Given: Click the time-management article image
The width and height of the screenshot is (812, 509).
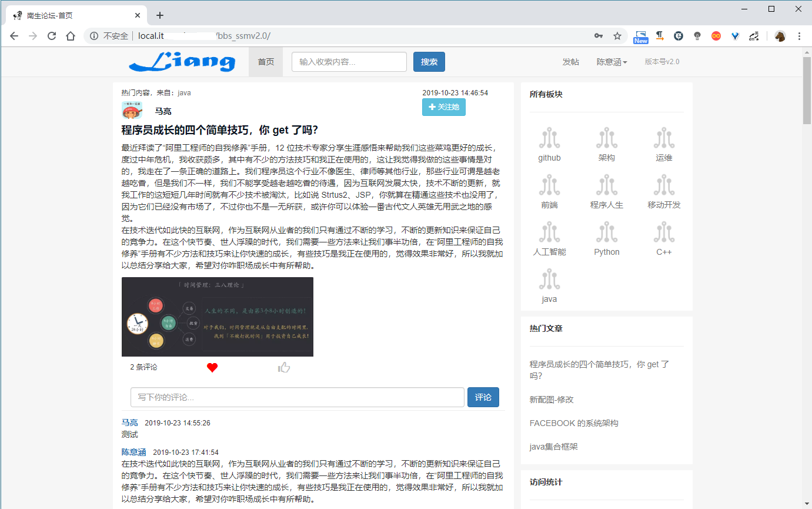Looking at the screenshot, I should (x=218, y=317).
